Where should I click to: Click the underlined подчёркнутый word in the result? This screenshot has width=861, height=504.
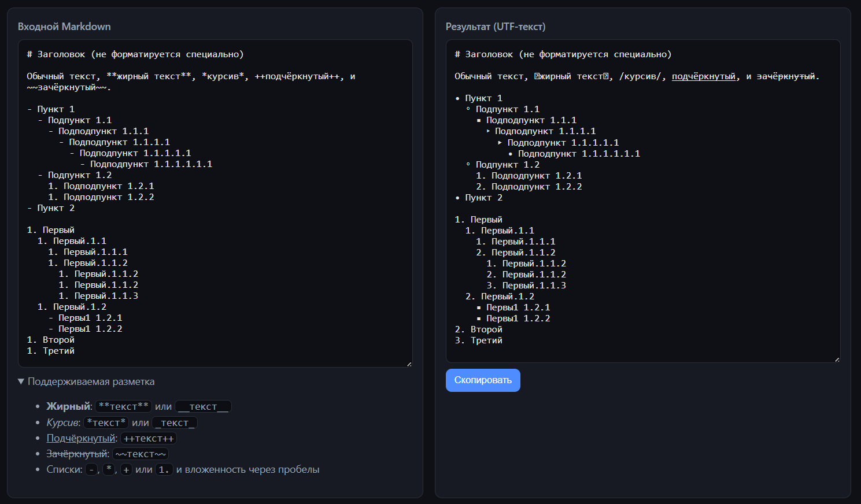pos(704,76)
